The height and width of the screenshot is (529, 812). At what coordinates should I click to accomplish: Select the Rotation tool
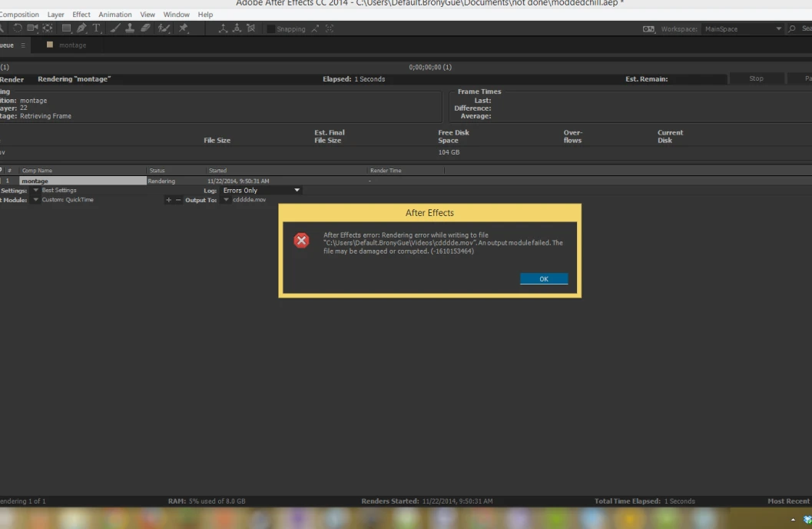point(17,28)
